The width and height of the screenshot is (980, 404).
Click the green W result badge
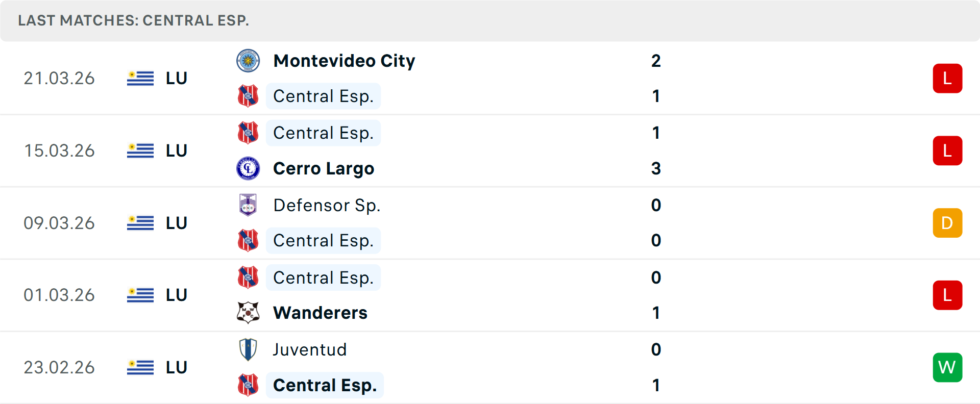(947, 367)
